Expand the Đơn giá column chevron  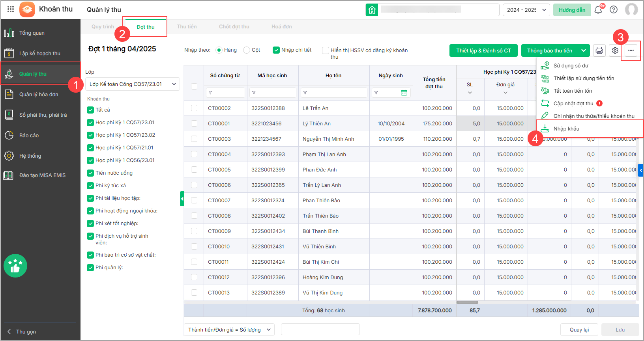click(x=505, y=93)
